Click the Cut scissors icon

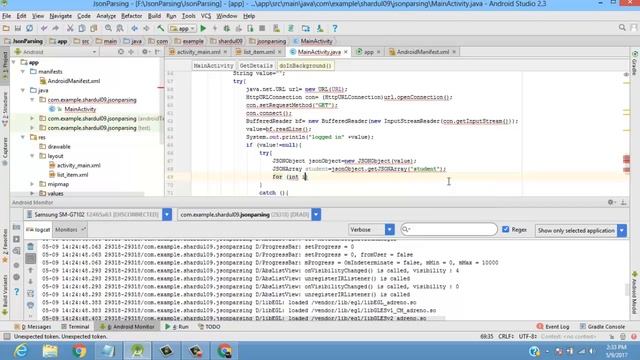70,28
